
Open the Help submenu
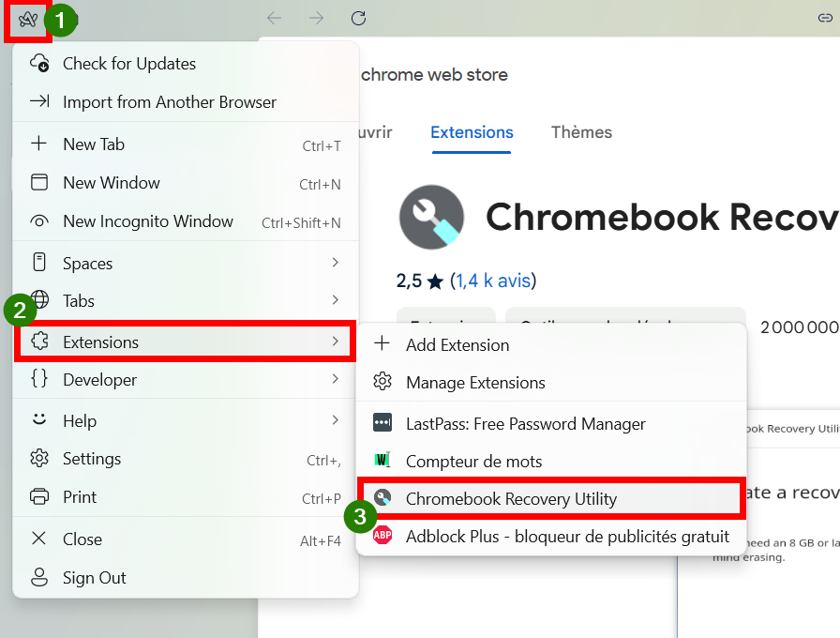pyautogui.click(x=186, y=421)
